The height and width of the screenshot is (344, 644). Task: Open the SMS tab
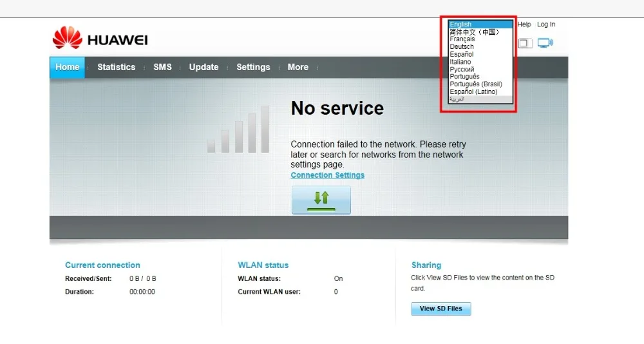(x=163, y=67)
